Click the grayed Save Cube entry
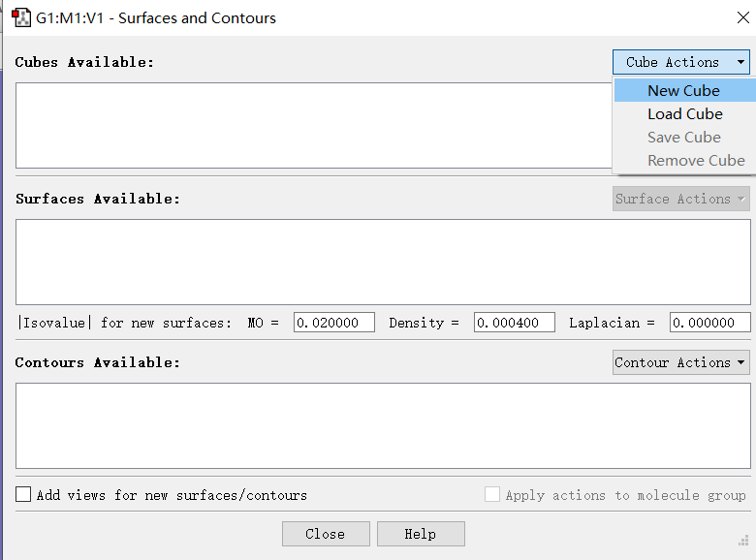The width and height of the screenshot is (756, 560). [684, 137]
